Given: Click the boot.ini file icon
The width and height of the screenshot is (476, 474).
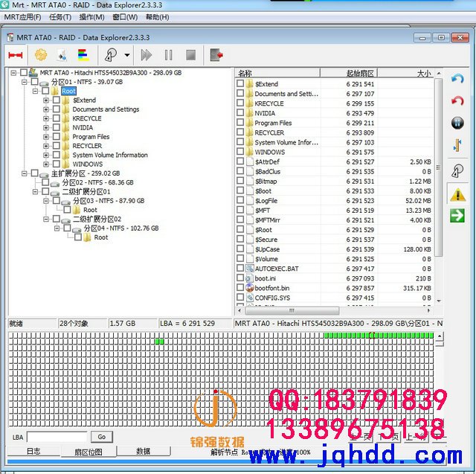Looking at the screenshot, I should pos(250,278).
